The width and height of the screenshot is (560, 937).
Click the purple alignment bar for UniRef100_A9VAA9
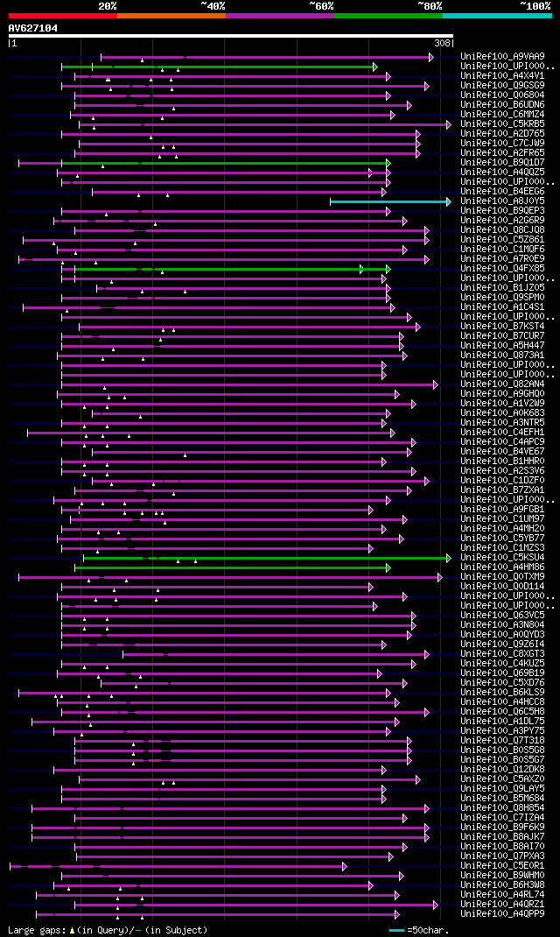point(267,58)
